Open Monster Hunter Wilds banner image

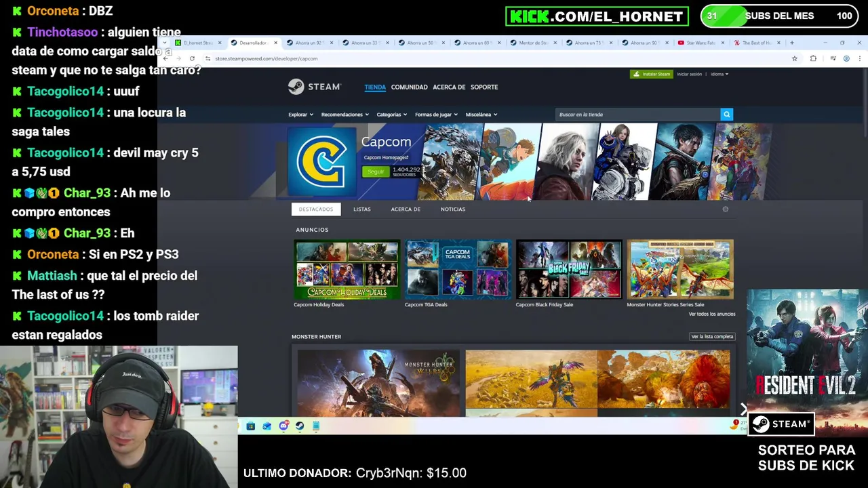378,383
